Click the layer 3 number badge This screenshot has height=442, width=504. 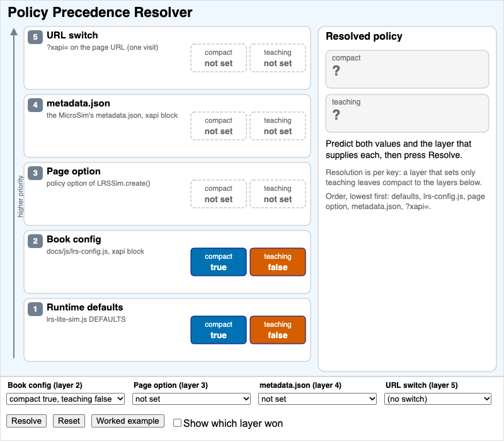[35, 173]
